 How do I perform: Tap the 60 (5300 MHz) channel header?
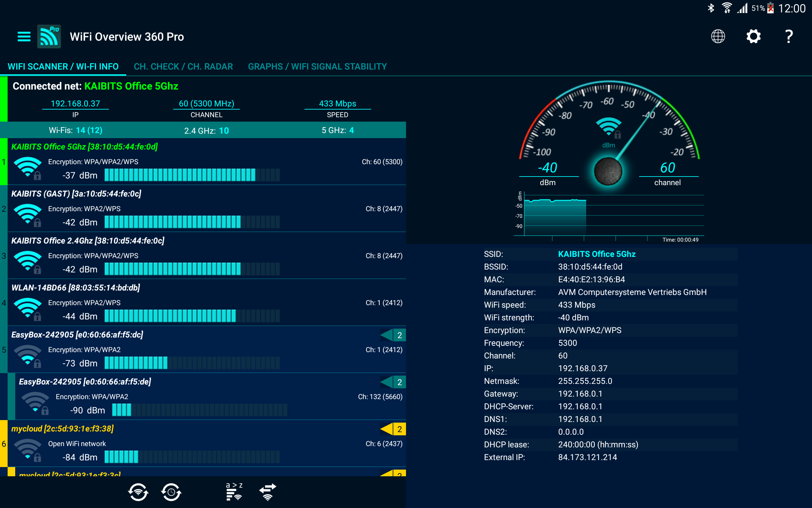pos(206,104)
